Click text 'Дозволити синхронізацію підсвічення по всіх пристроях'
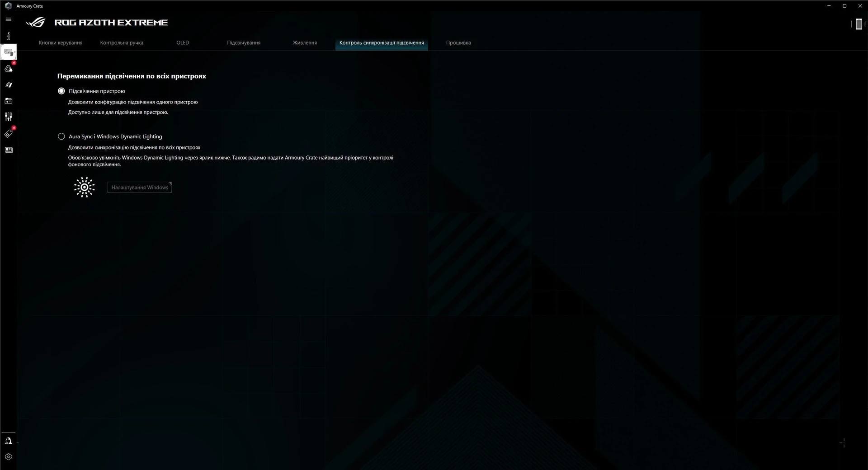 (134, 147)
